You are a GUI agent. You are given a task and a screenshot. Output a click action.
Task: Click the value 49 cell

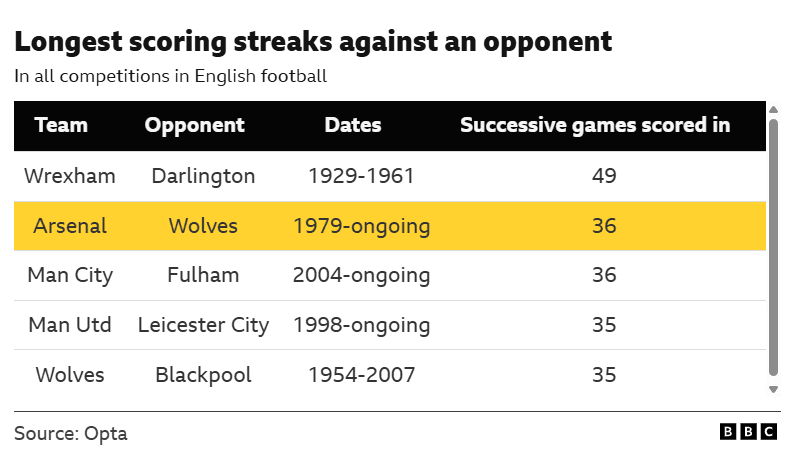[x=603, y=176]
